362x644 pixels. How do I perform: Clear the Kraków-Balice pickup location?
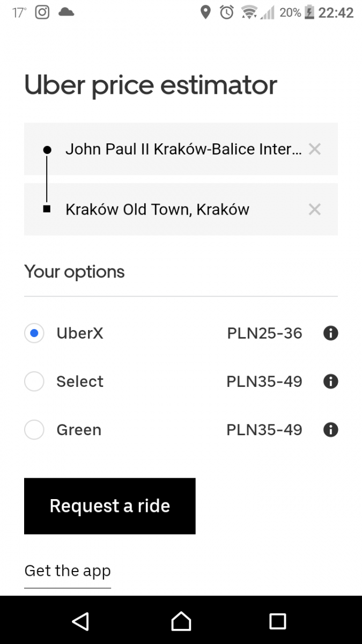(315, 149)
